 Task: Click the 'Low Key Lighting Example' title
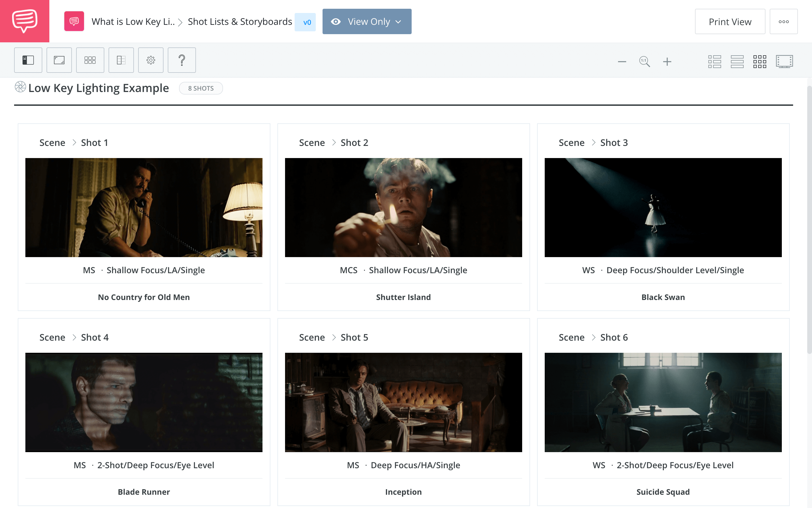tap(98, 88)
